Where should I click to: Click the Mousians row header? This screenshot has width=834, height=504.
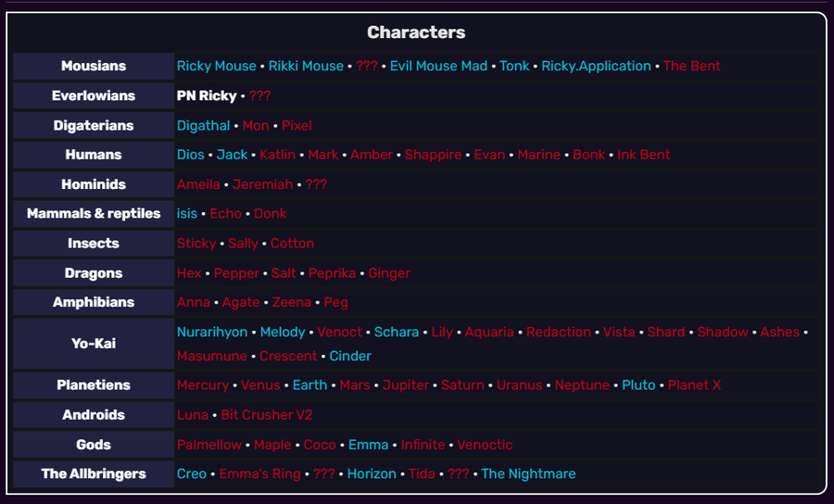94,66
